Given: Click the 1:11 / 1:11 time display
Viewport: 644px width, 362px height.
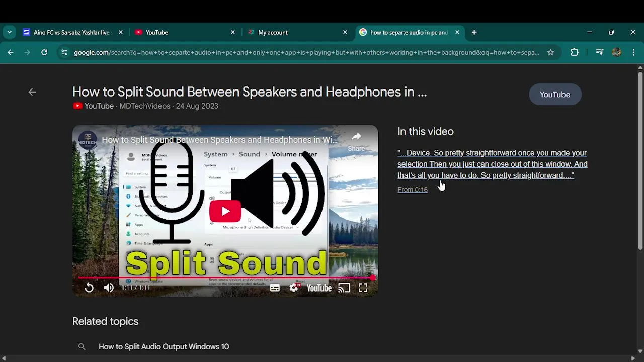Looking at the screenshot, I should coord(135,288).
